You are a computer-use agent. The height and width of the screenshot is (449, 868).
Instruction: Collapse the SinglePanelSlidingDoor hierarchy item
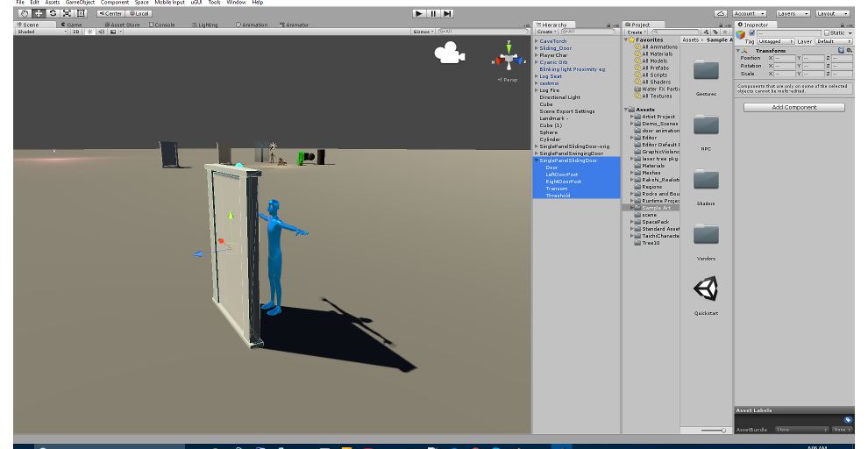[x=537, y=160]
